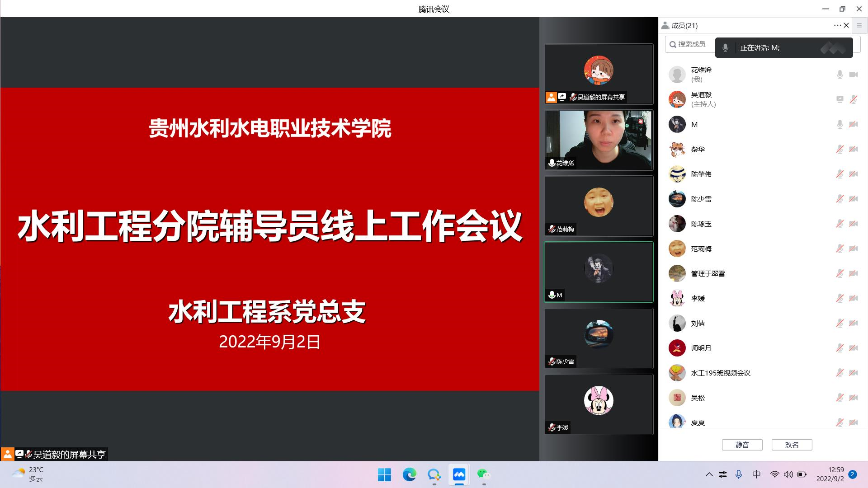This screenshot has width=868, height=488.
Task: Select member 柴华 in the list
Action: (x=763, y=149)
